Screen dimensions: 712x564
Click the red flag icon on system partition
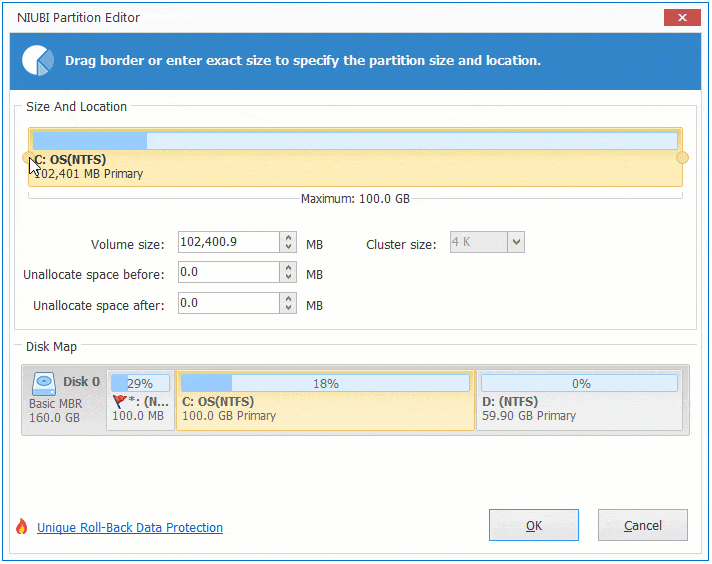120,401
